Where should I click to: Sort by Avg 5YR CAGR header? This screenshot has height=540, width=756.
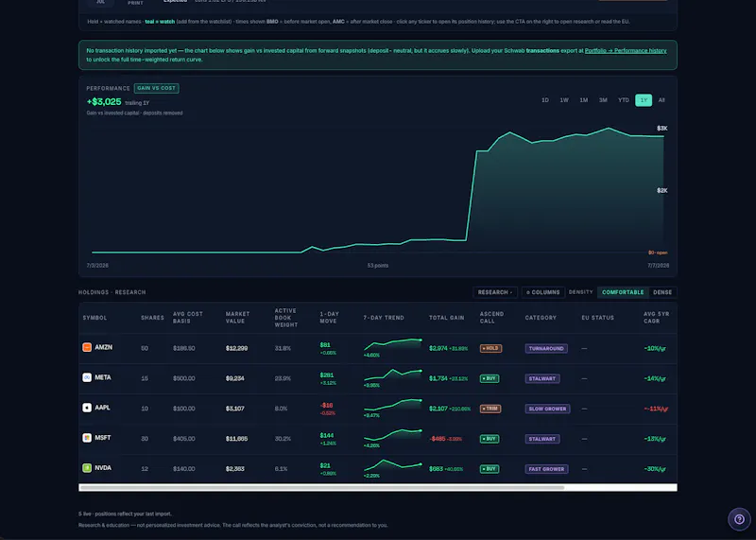click(656, 318)
